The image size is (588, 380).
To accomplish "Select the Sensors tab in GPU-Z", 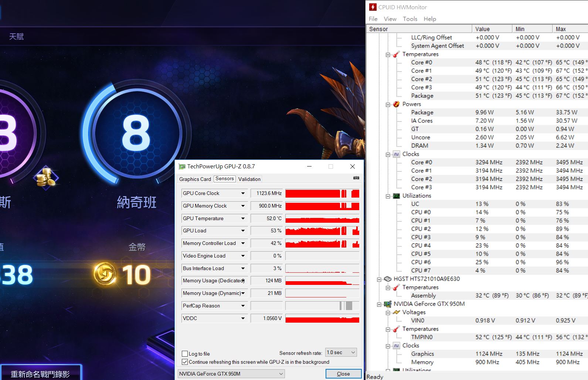I will 225,178.
